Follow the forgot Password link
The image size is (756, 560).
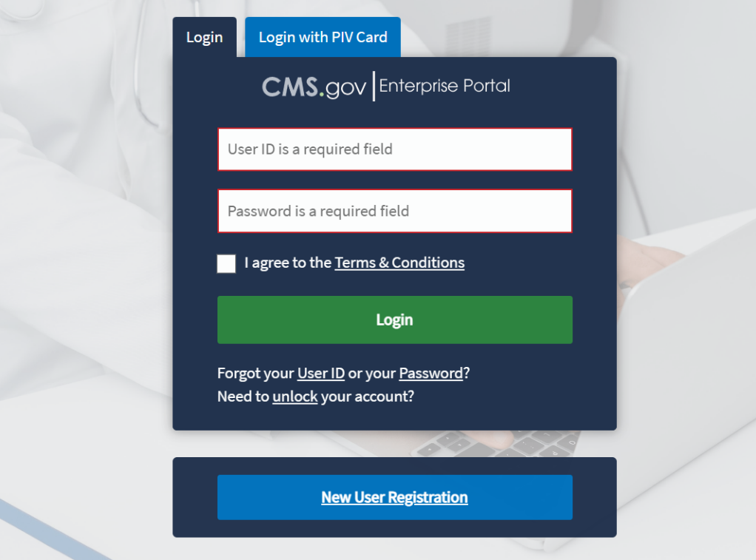[431, 374]
